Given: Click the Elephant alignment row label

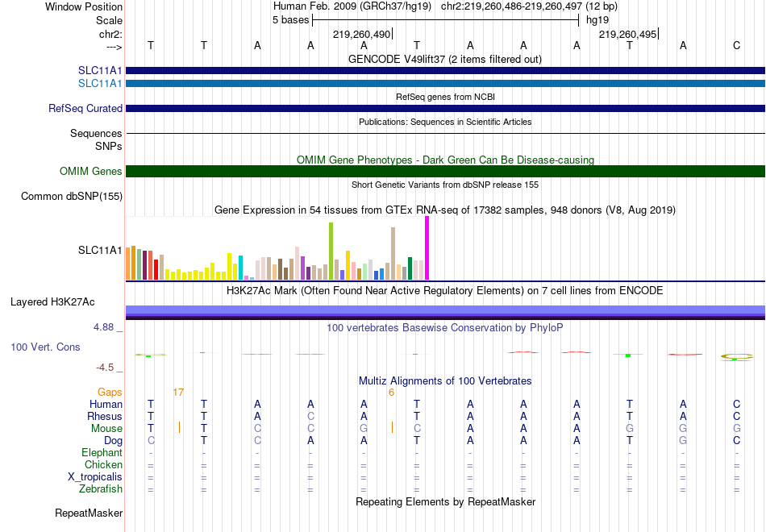Looking at the screenshot, I should tap(102, 452).
